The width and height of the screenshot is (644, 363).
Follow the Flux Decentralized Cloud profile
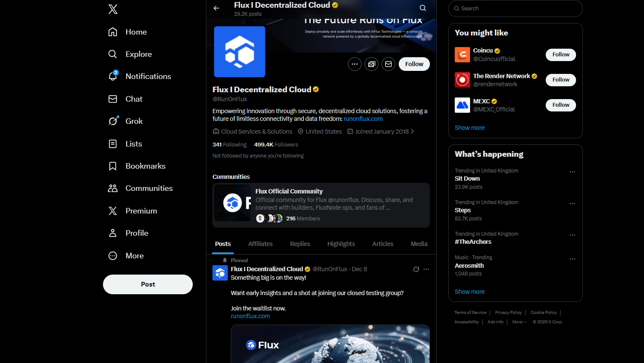coord(414,64)
